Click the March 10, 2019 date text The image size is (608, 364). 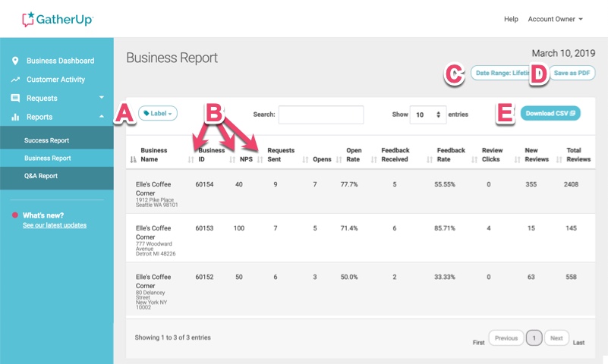tap(563, 53)
